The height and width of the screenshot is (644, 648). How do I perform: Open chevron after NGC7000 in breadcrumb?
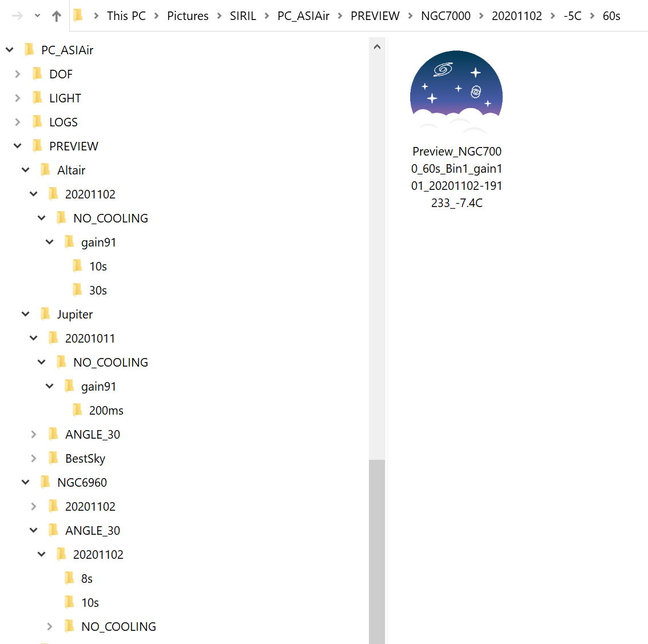[481, 15]
